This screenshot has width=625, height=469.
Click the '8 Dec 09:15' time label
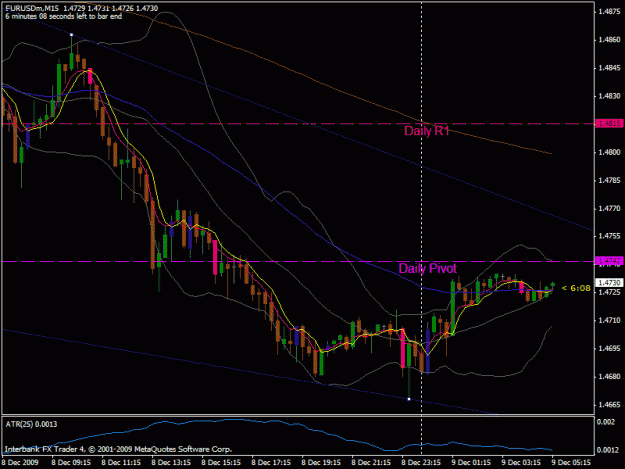pos(71,463)
